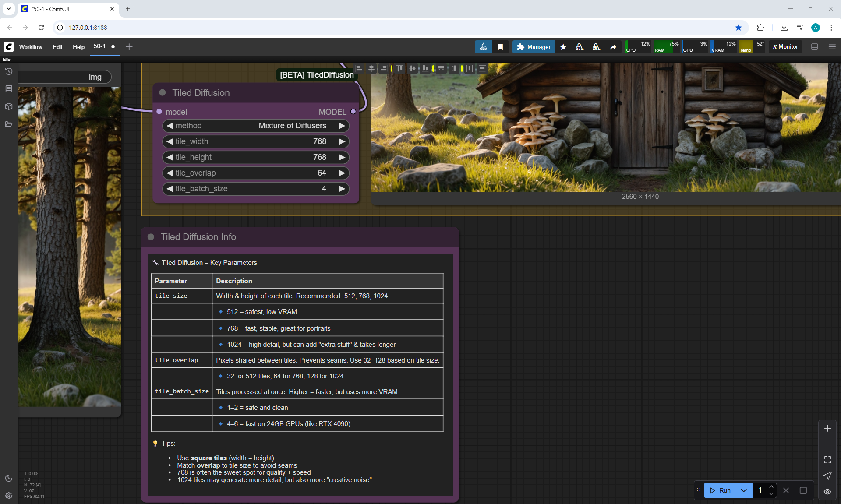Click the star favorites icon beside Manager

coord(563,47)
